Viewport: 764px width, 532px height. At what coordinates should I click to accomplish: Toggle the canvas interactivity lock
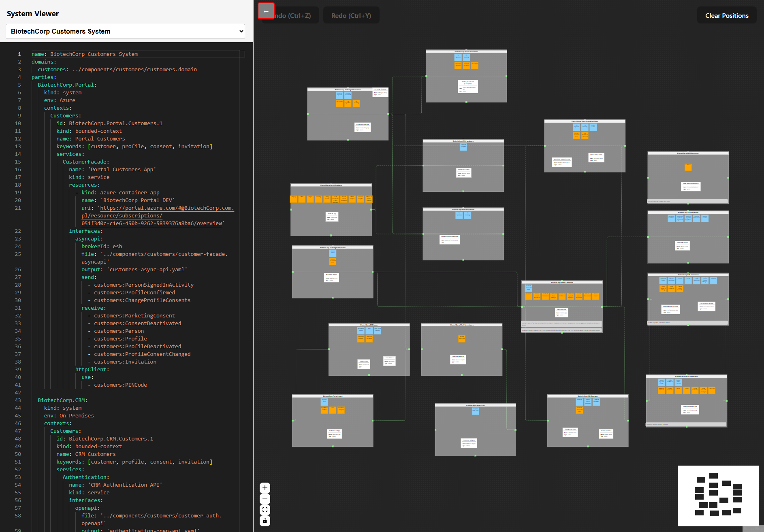point(265,521)
